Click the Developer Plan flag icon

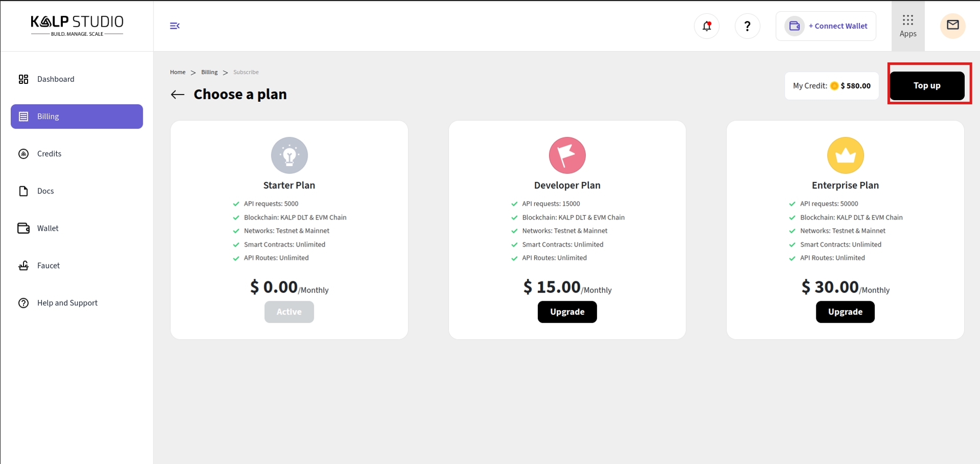(567, 156)
